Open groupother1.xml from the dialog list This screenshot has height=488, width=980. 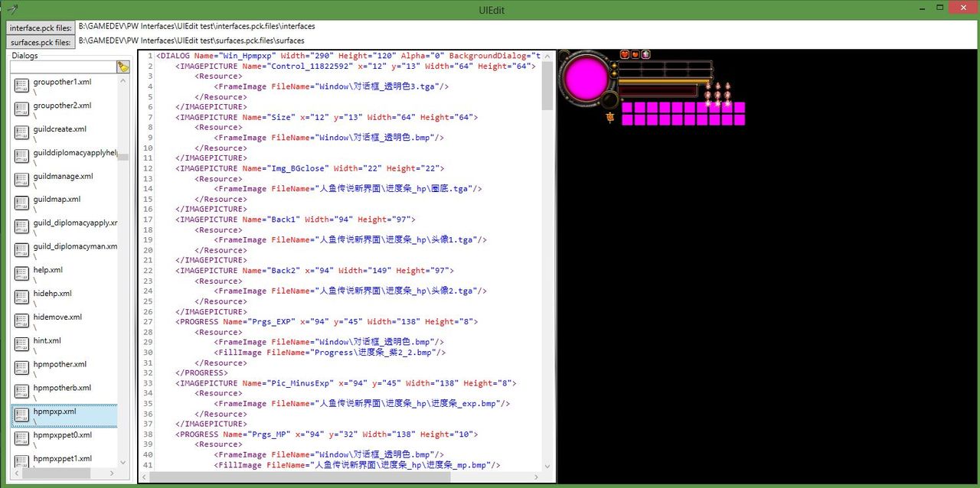point(62,82)
